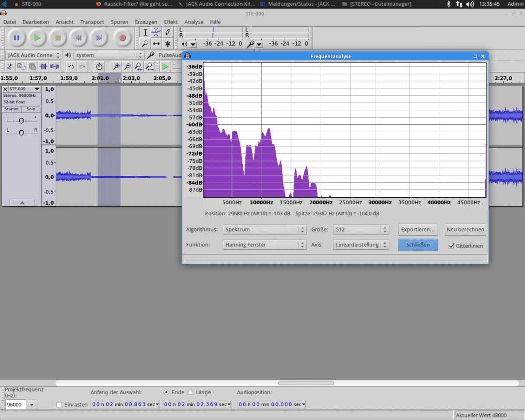Click the microphone input meter icon
This screenshot has height=420, width=525.
[251, 44]
